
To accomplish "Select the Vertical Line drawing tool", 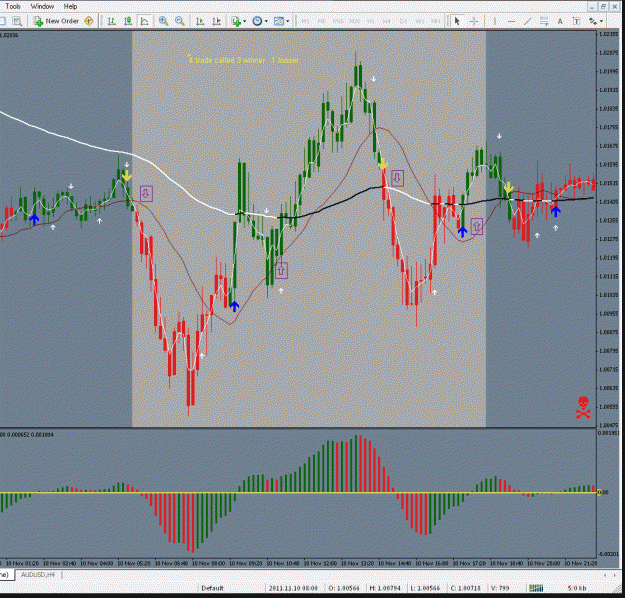I will point(495,21).
